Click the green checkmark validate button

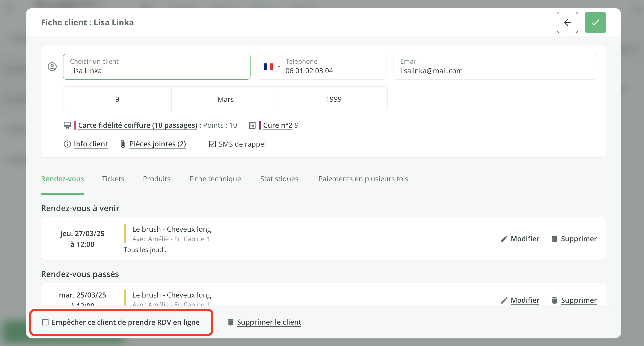(595, 22)
